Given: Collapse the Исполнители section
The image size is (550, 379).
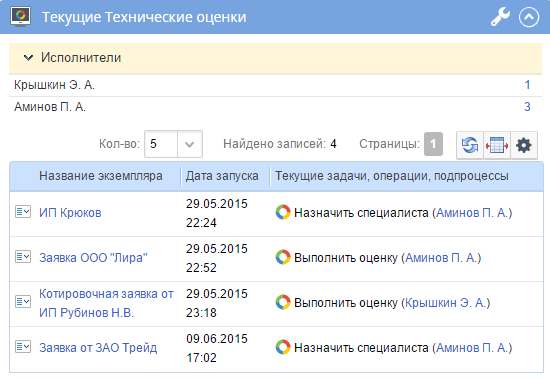Looking at the screenshot, I should point(28,58).
